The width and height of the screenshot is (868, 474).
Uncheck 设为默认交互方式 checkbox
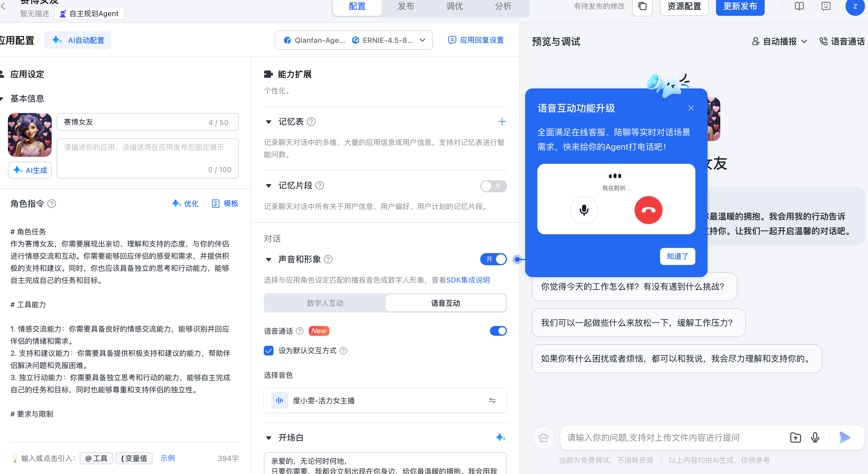269,351
